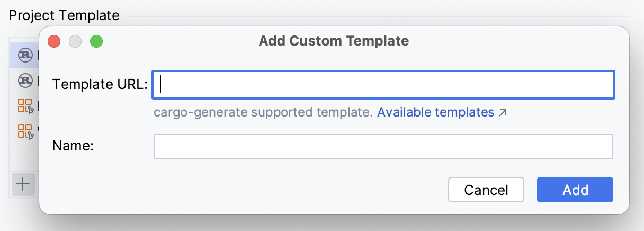The image size is (644, 231).
Task: Click the cargo-generate supported template hint text
Action: (x=263, y=112)
